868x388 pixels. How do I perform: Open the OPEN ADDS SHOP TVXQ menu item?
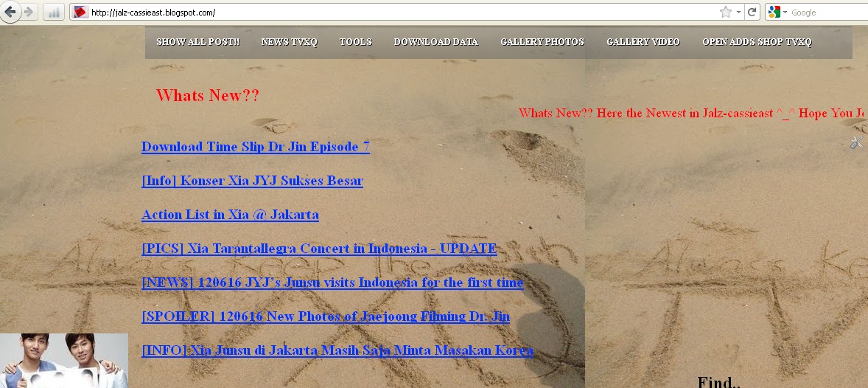pyautogui.click(x=757, y=42)
